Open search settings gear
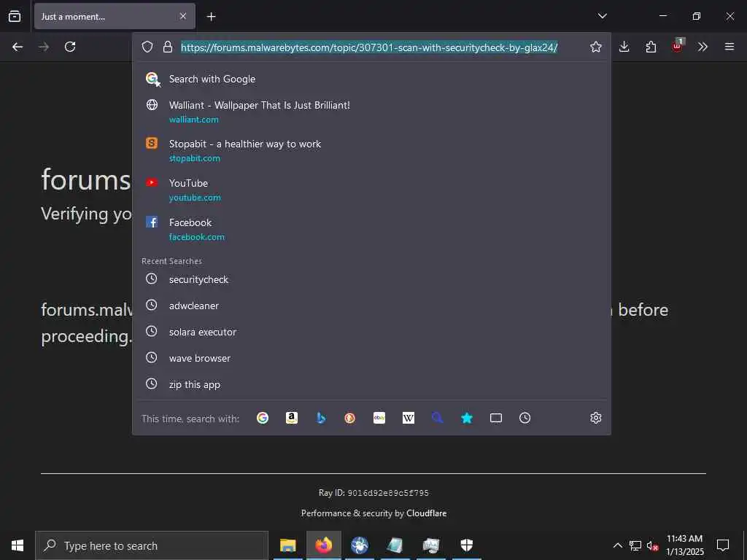The height and width of the screenshot is (560, 747). pos(595,418)
